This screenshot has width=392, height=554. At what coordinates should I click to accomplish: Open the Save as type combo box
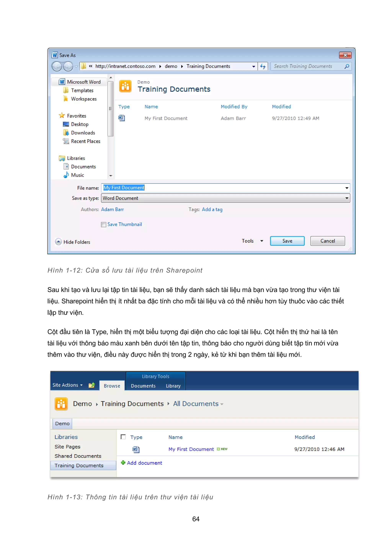[225, 198]
